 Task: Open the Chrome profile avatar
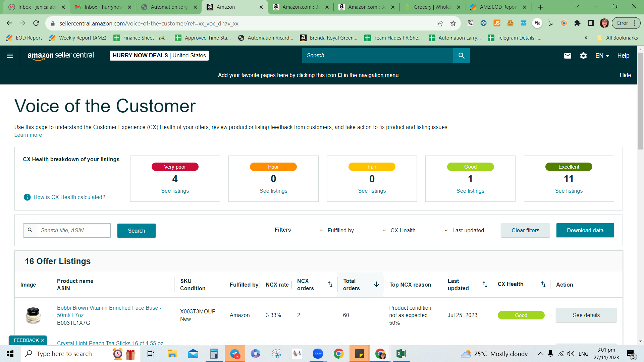pos(604,23)
